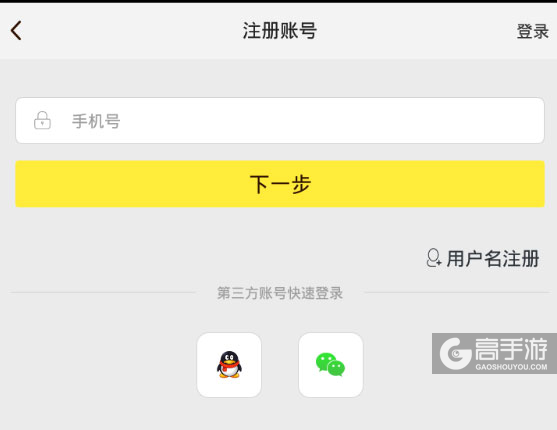Tap 下一步 text in the yellow bar
Image resolution: width=557 pixels, height=430 pixels.
pyautogui.click(x=280, y=184)
